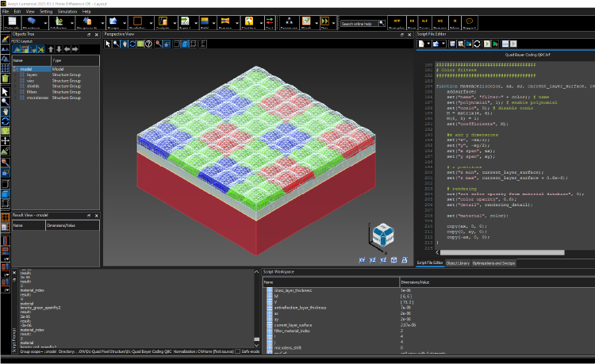Click the Materials database icon in main toolbar
The height and width of the screenshot is (364, 595).
click(12, 22)
